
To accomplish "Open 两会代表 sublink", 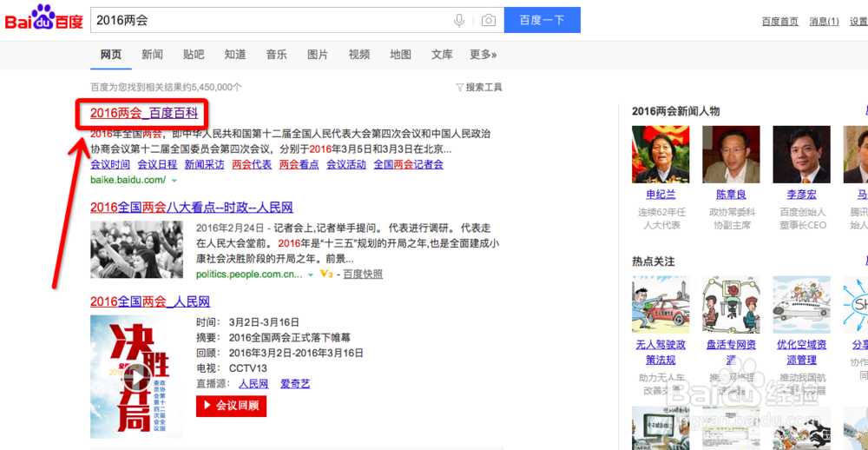I will pyautogui.click(x=252, y=164).
